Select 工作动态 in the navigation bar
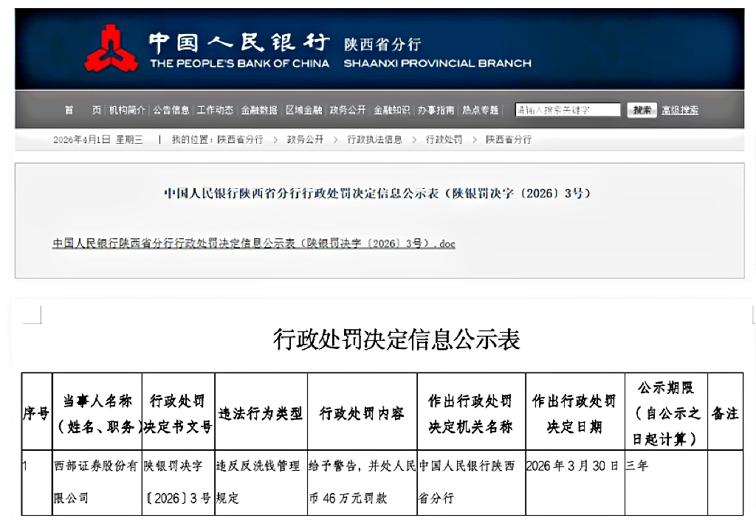 click(216, 110)
